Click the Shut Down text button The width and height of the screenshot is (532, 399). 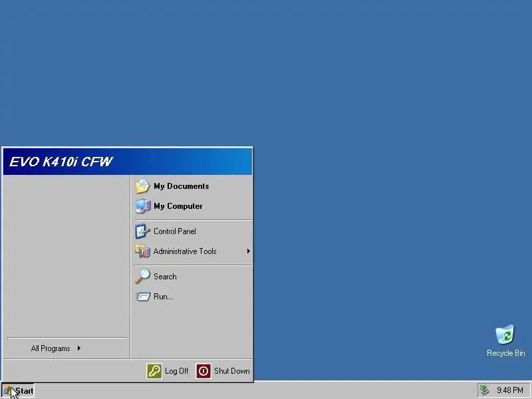[x=231, y=371]
